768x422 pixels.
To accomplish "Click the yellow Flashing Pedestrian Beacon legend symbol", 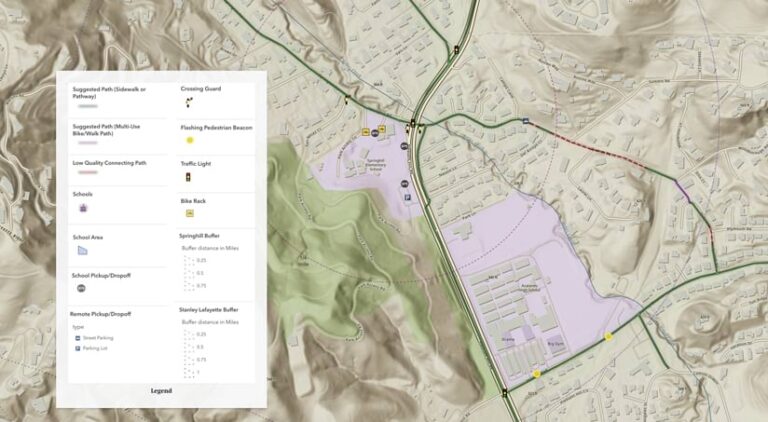I will pyautogui.click(x=190, y=140).
